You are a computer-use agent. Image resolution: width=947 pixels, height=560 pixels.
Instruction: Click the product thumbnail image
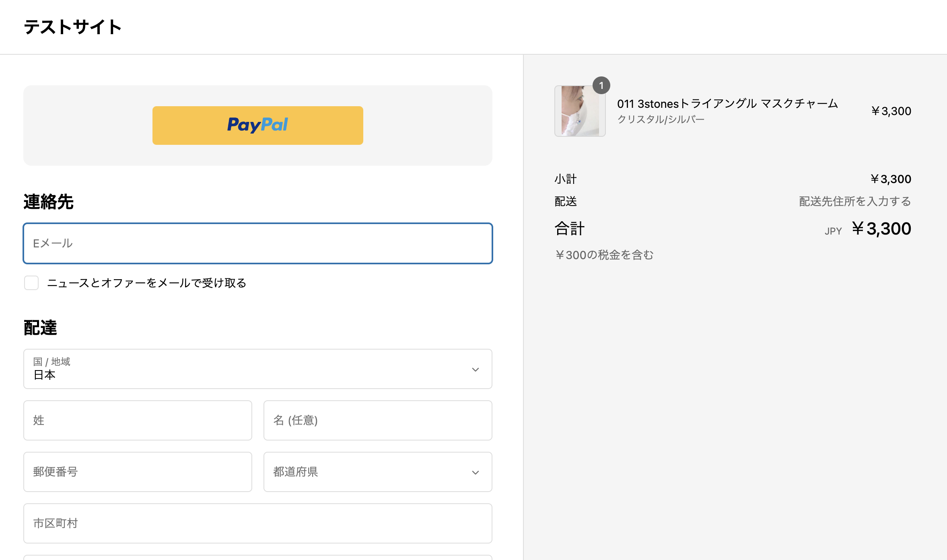pyautogui.click(x=579, y=111)
